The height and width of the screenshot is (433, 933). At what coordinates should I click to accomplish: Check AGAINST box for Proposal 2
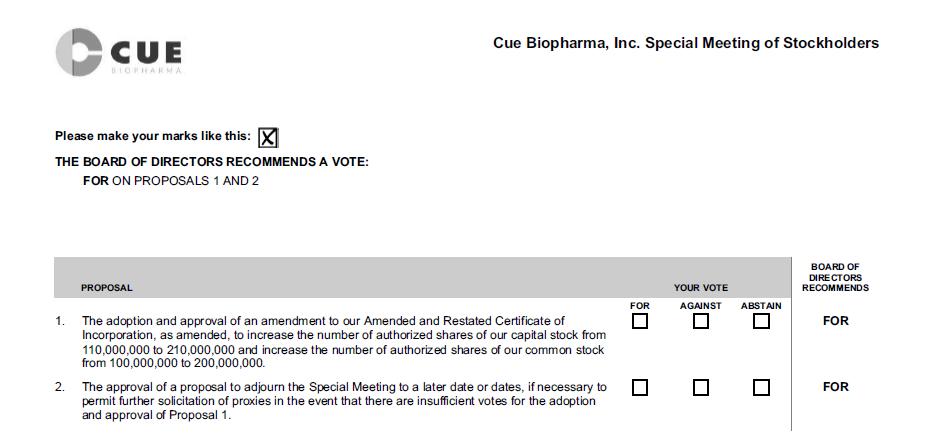[x=701, y=387]
